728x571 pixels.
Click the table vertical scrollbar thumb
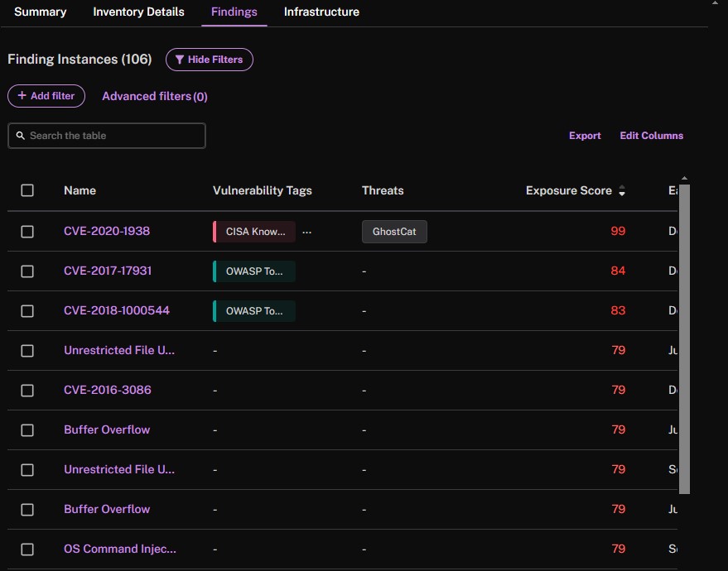coord(684,339)
